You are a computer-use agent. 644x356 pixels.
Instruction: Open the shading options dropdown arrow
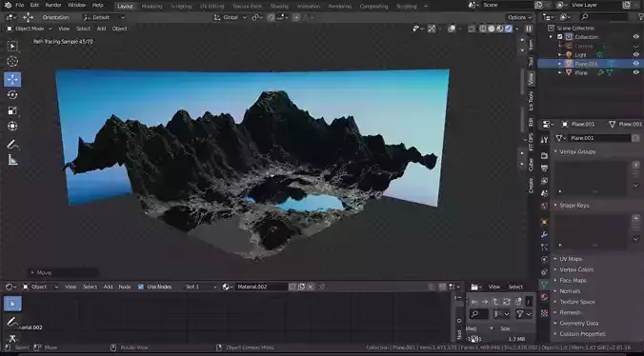tap(516, 29)
